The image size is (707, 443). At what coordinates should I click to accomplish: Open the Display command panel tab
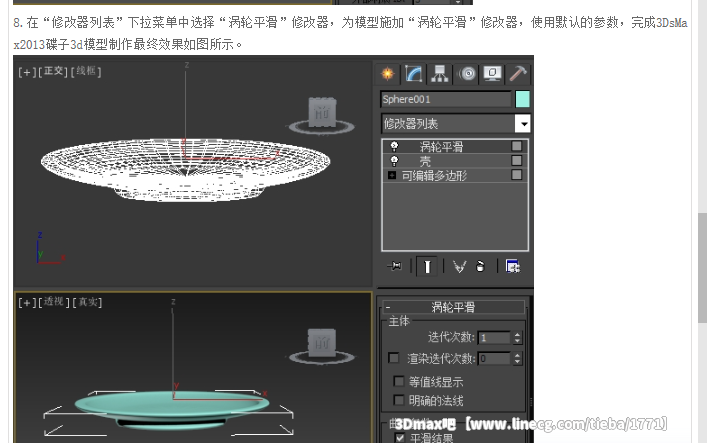pyautogui.click(x=492, y=74)
